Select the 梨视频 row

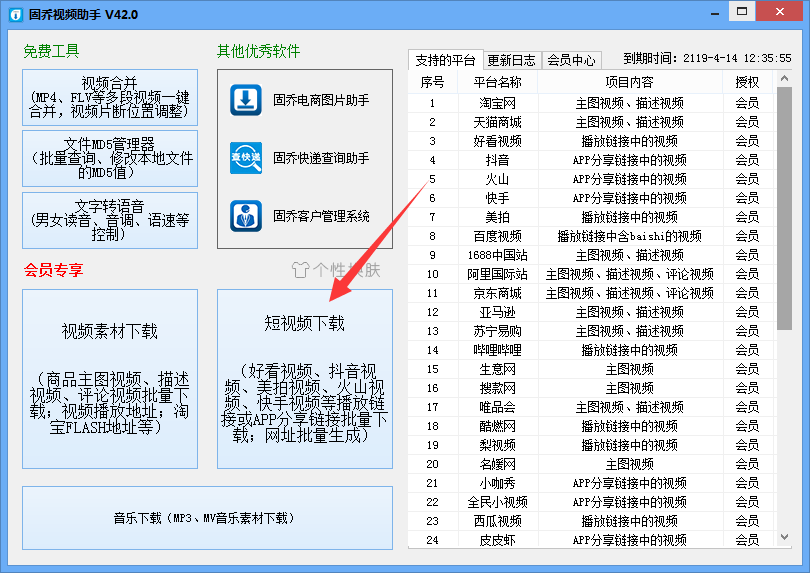[x=592, y=445]
